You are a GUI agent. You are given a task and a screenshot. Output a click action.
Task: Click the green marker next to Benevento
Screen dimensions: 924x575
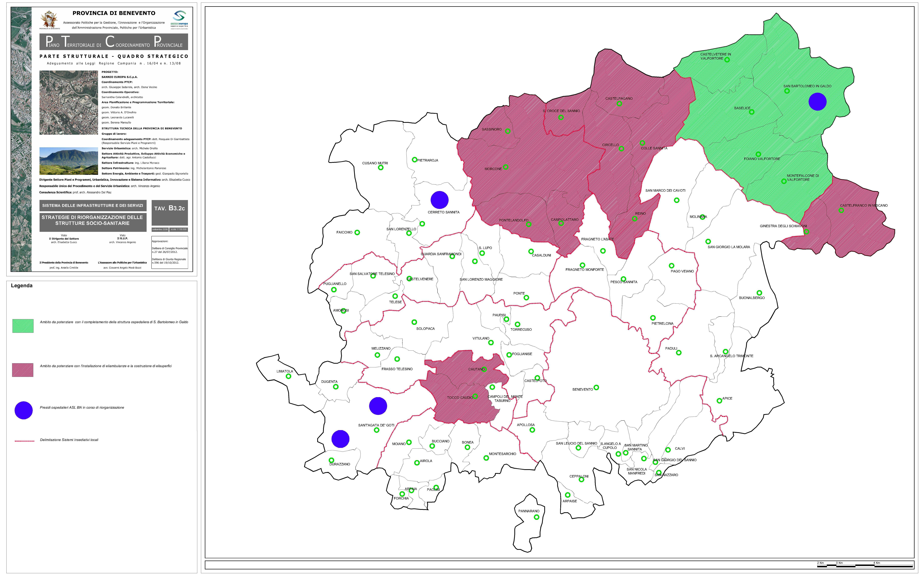(x=596, y=388)
